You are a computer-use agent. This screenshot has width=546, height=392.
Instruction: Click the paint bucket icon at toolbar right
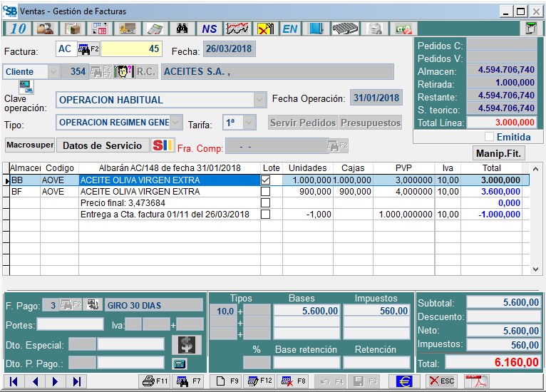pyautogui.click(x=531, y=29)
